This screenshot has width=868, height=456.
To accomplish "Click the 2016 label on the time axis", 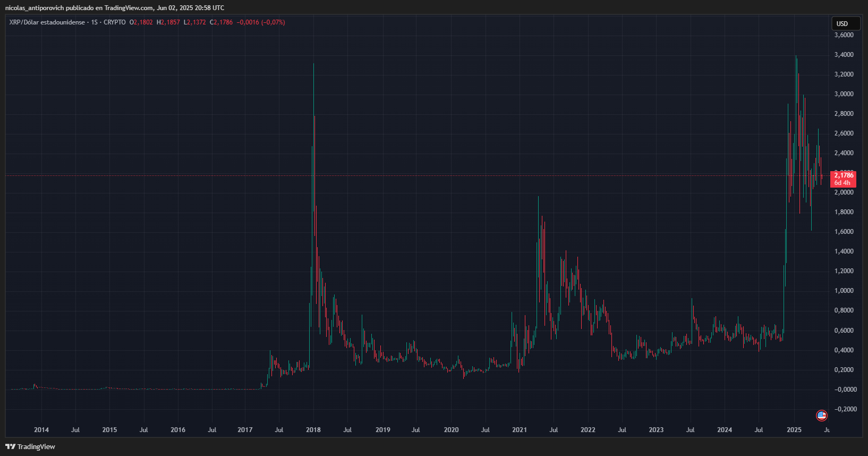I will pos(178,430).
